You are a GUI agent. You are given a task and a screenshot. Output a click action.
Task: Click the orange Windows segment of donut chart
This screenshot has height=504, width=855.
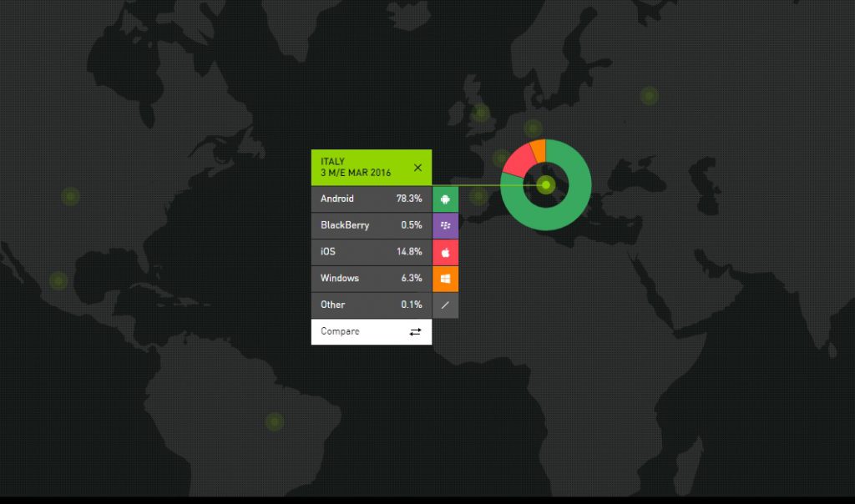[539, 150]
